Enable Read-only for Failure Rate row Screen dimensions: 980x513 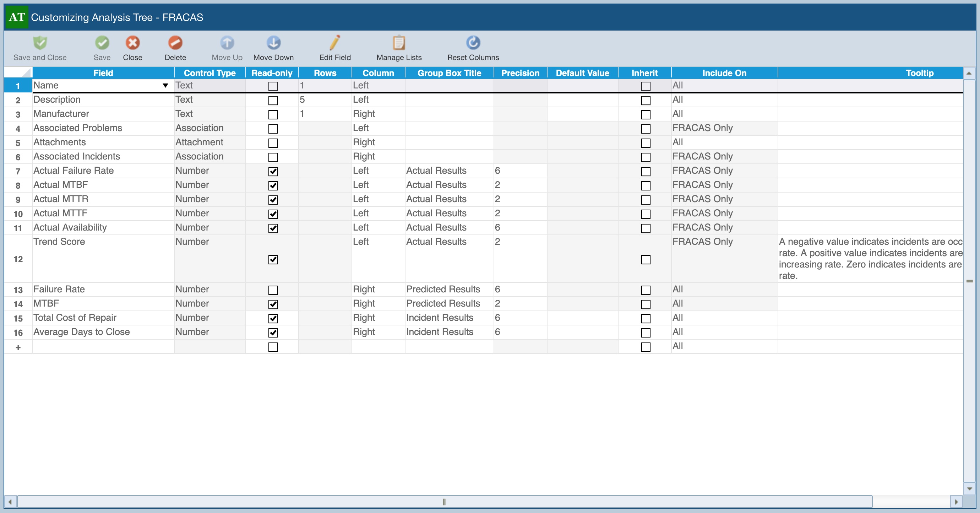(273, 290)
